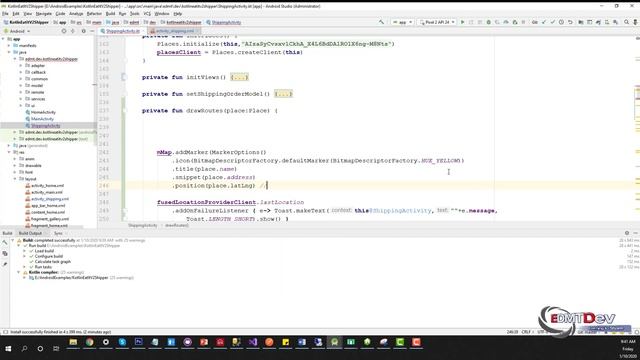Image resolution: width=640 pixels, height=360 pixels.
Task: Open the Pixel 2 API 24 device dropdown
Action: click(x=437, y=22)
